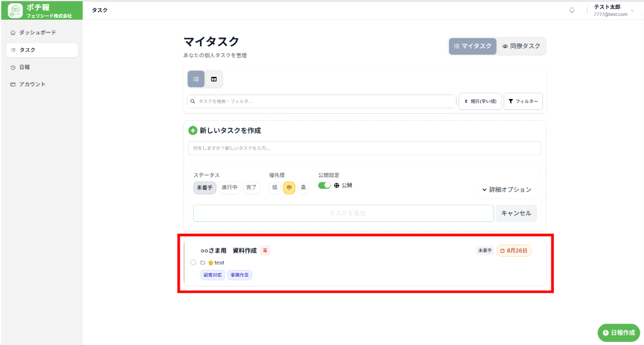Click the folder icon beside test

coord(203,262)
